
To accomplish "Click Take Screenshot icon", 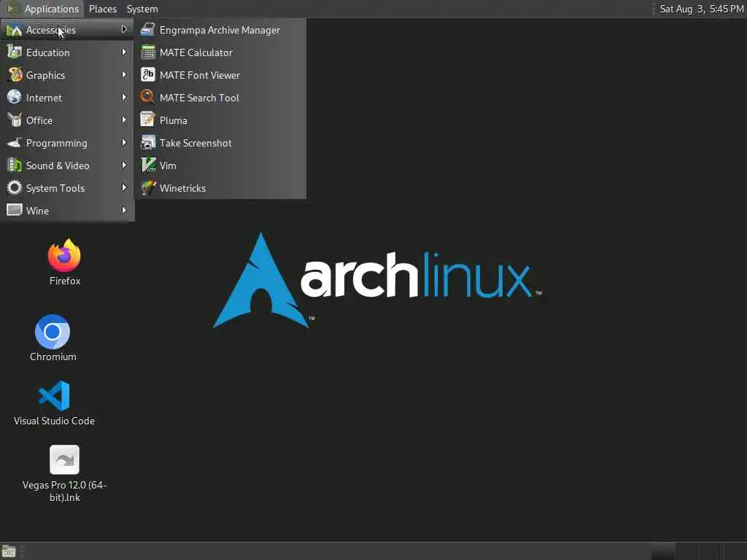I will [x=147, y=142].
